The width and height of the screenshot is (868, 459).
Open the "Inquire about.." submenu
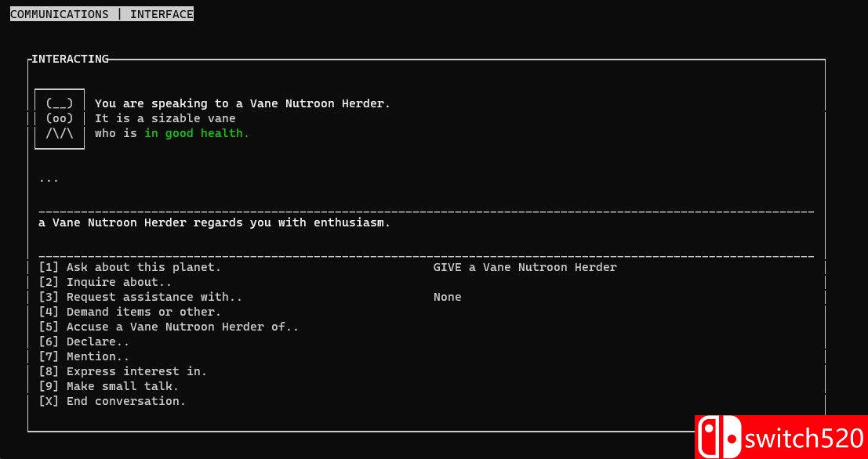coord(105,282)
